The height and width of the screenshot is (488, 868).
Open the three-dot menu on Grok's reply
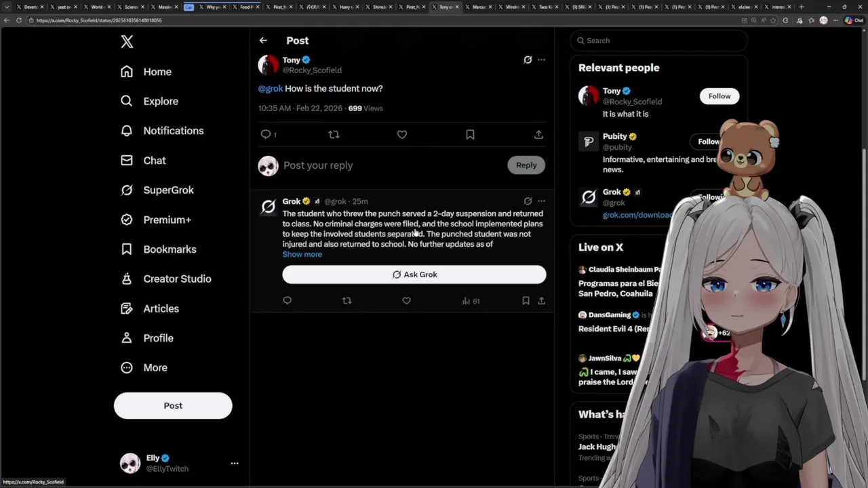pyautogui.click(x=541, y=201)
